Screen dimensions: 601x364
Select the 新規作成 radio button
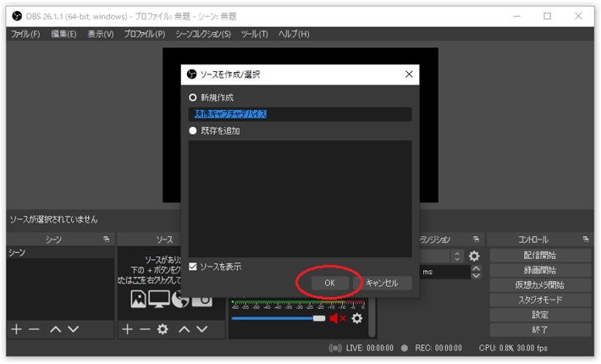tap(193, 97)
